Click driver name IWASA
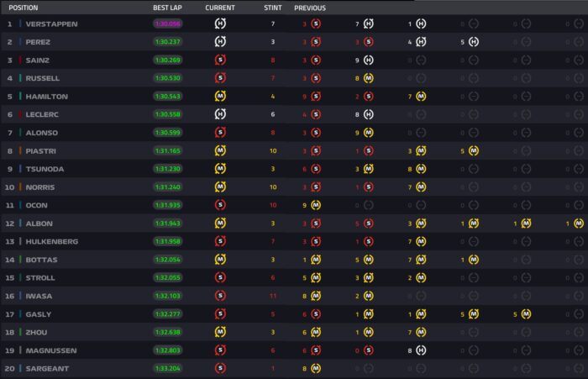This screenshot has width=588, height=379. click(39, 296)
